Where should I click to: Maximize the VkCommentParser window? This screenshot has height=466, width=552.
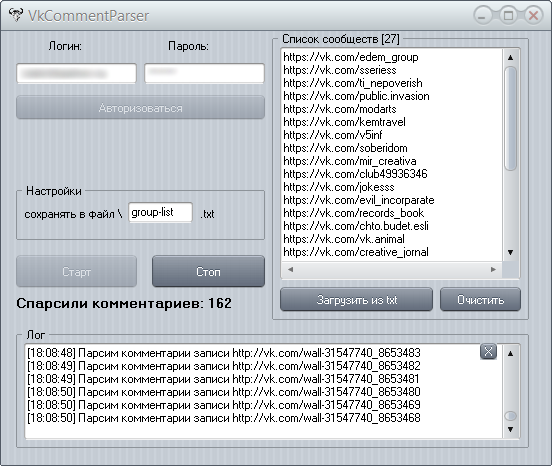[x=508, y=15]
